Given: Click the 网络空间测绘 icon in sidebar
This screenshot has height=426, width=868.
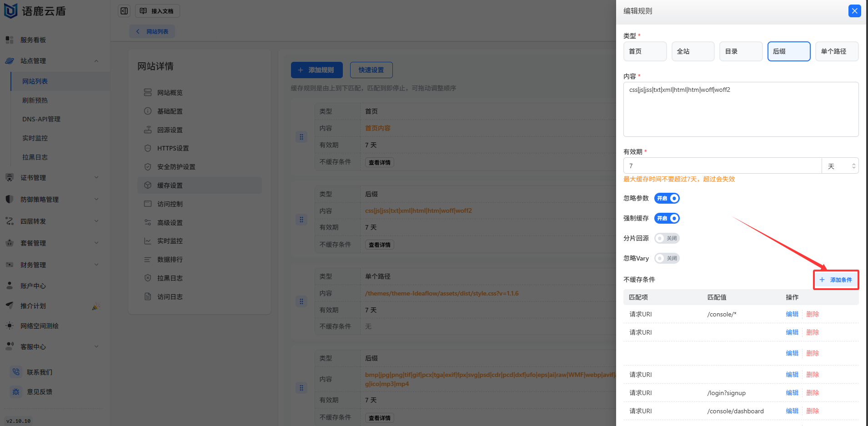Looking at the screenshot, I should pos(10,326).
